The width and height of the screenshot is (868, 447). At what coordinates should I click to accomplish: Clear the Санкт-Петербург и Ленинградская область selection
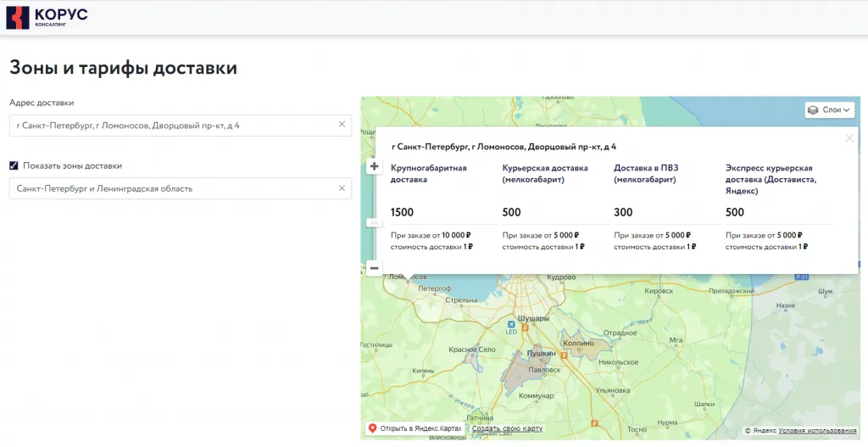[x=342, y=188]
